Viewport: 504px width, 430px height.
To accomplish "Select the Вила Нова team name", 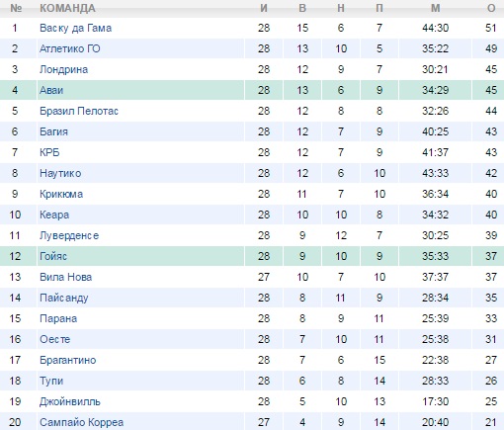I will tap(65, 277).
